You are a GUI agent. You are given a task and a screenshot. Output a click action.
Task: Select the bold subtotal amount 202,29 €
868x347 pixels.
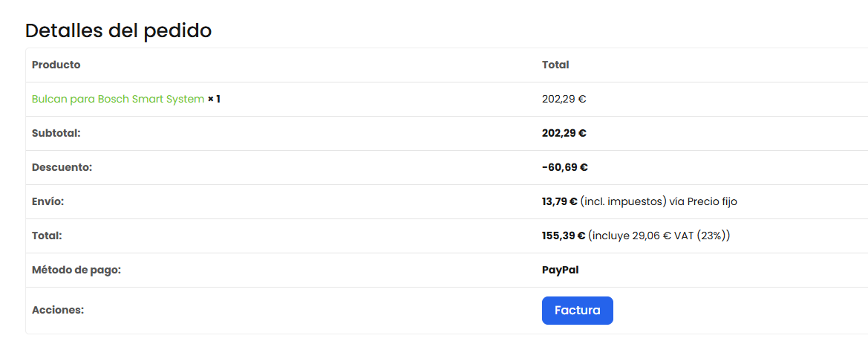click(564, 134)
